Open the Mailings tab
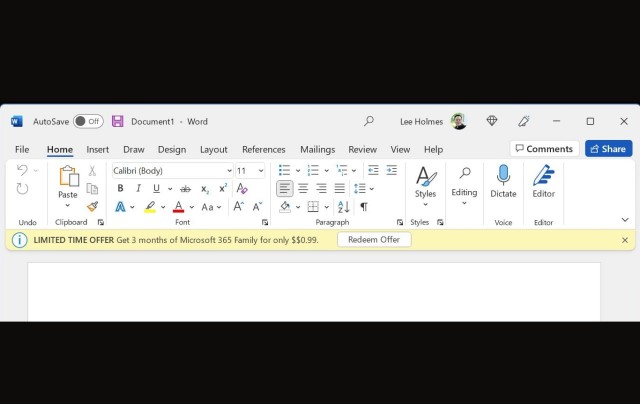Screen dimensions: 640x404 click(318, 149)
